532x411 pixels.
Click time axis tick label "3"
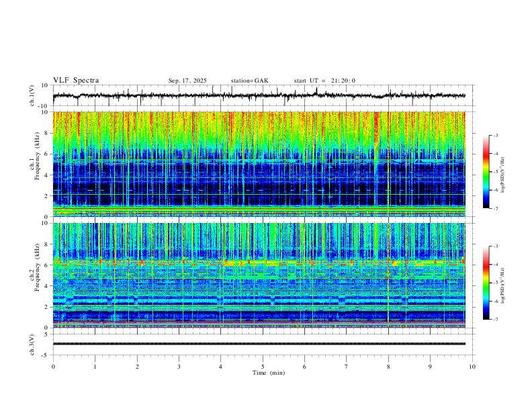tap(179, 367)
